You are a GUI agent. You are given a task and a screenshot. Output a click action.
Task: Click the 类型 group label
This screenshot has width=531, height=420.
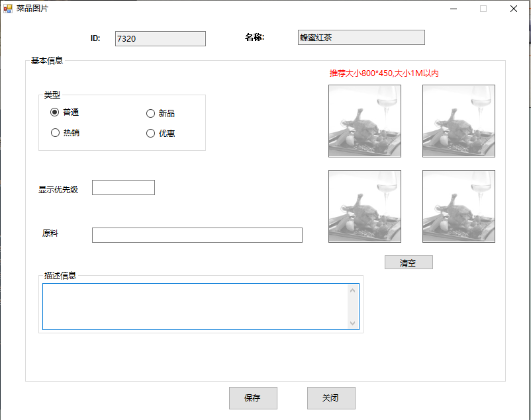(52, 95)
